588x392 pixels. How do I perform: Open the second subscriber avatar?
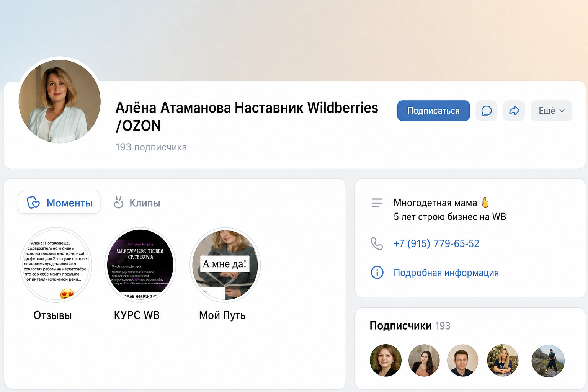point(424,361)
